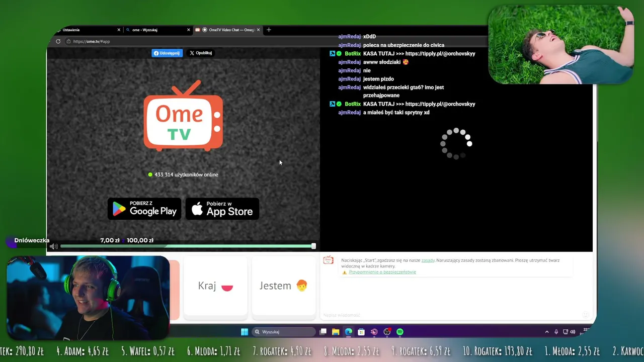This screenshot has width=644, height=362.
Task: Open the OBS Studio taskbar icon
Action: point(387,332)
